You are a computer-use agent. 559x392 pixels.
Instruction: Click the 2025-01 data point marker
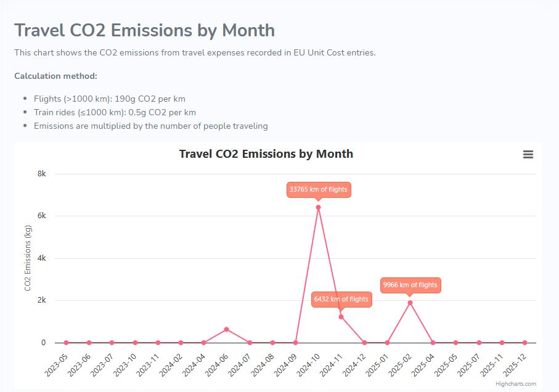click(x=387, y=343)
